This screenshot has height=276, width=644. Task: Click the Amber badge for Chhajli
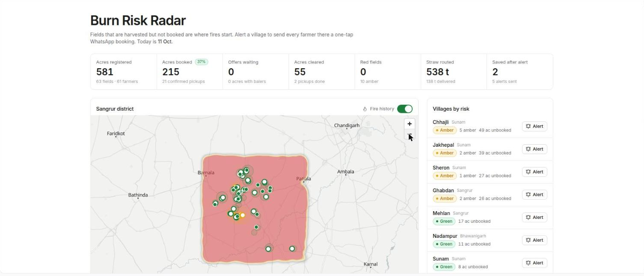pyautogui.click(x=444, y=130)
